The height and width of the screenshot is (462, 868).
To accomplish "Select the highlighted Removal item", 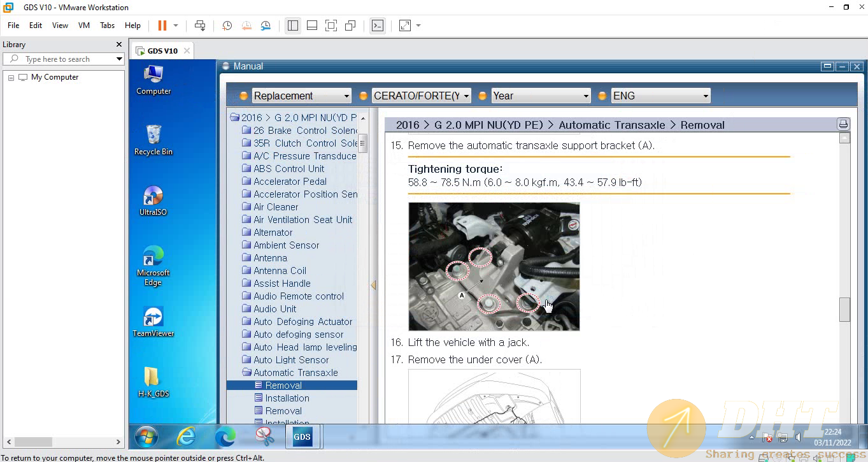I will (292, 386).
